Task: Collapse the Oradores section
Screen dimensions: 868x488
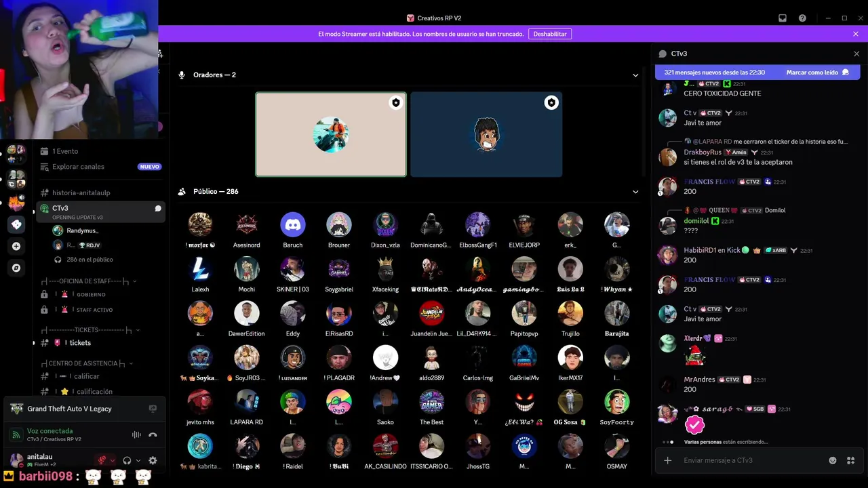Action: coord(635,75)
